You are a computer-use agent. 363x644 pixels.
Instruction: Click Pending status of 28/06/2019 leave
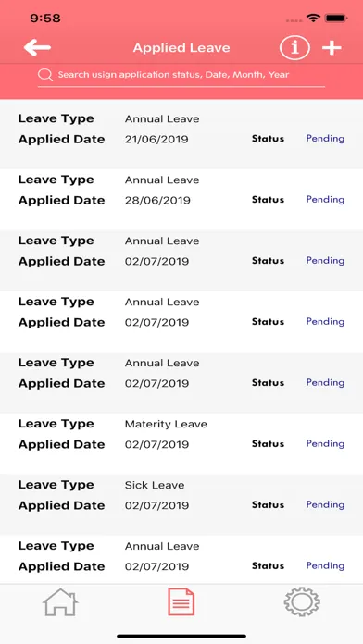coord(325,200)
